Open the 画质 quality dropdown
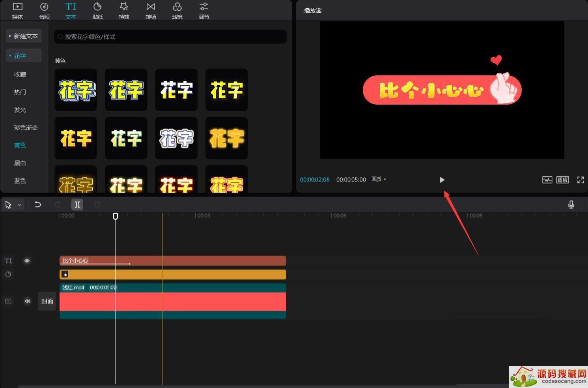Viewport: 588px width, 388px height. pyautogui.click(x=379, y=179)
